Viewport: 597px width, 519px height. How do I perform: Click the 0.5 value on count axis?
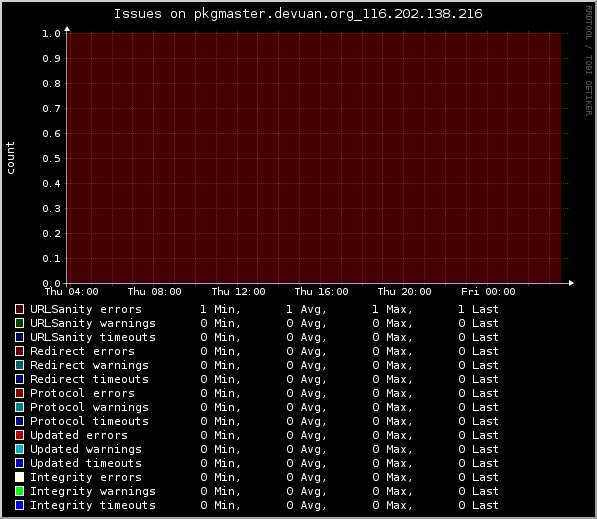click(x=51, y=158)
